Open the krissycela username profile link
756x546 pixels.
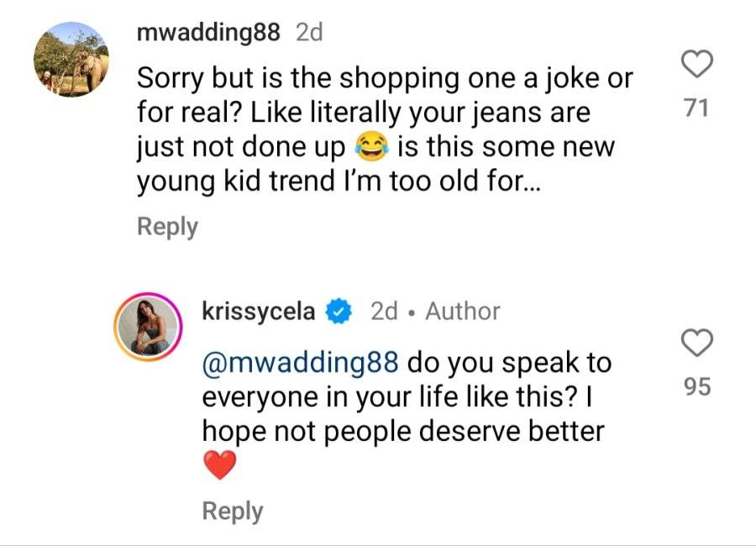click(259, 311)
